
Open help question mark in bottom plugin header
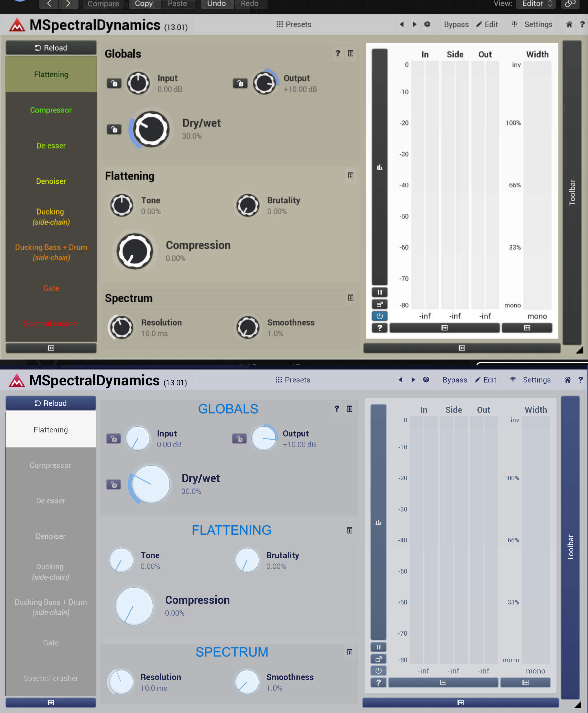click(580, 380)
